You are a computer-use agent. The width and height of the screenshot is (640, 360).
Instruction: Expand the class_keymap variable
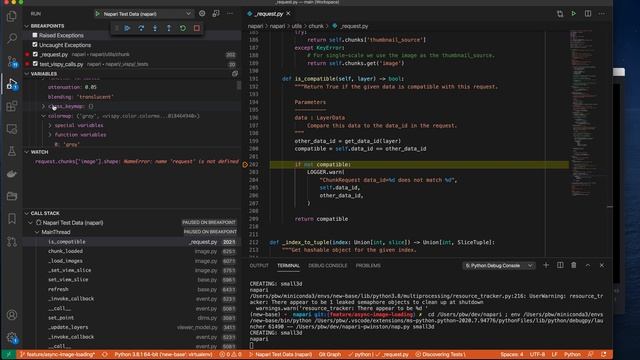tap(44, 106)
